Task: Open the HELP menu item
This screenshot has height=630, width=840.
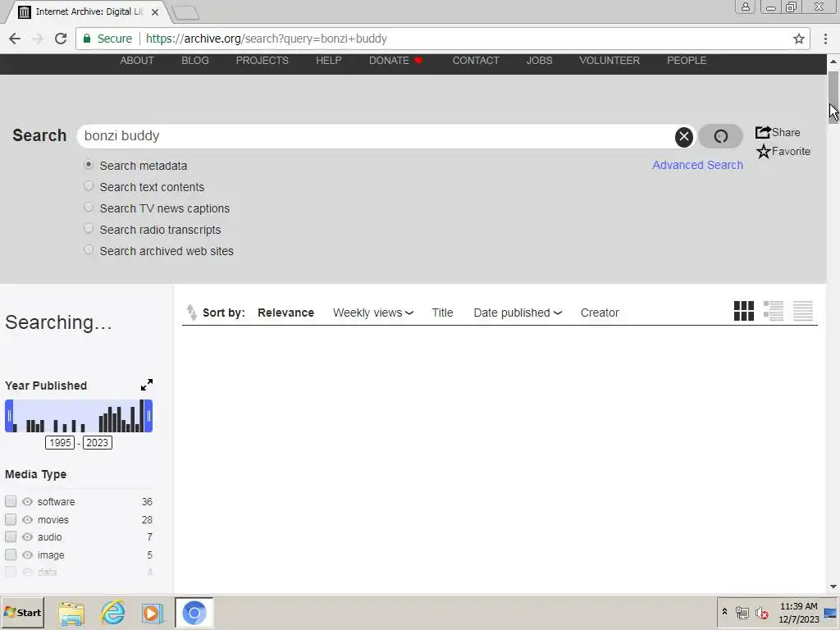Action: [x=328, y=61]
